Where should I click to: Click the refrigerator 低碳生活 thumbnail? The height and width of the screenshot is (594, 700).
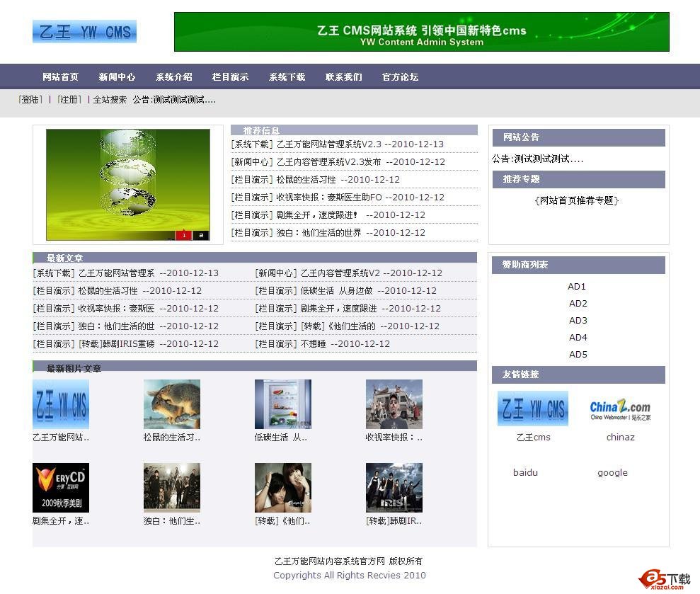pyautogui.click(x=283, y=404)
